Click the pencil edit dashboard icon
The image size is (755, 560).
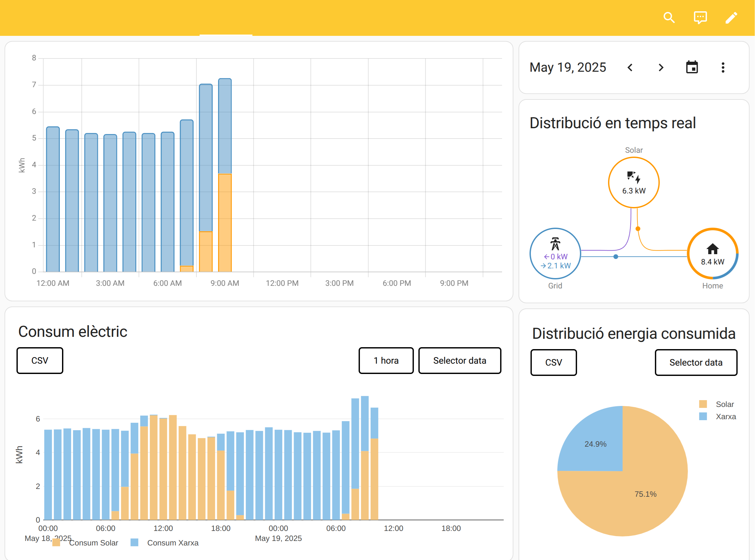(731, 18)
